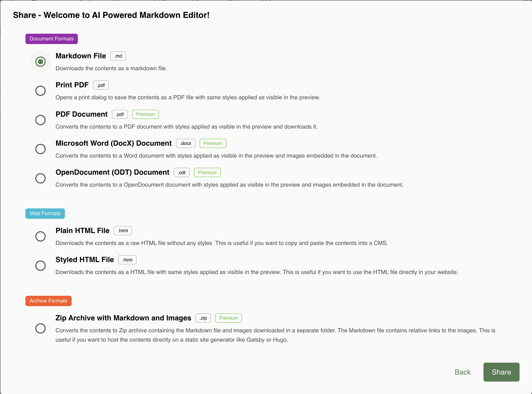532x394 pixels.
Task: Click the green Share button
Action: click(x=501, y=372)
